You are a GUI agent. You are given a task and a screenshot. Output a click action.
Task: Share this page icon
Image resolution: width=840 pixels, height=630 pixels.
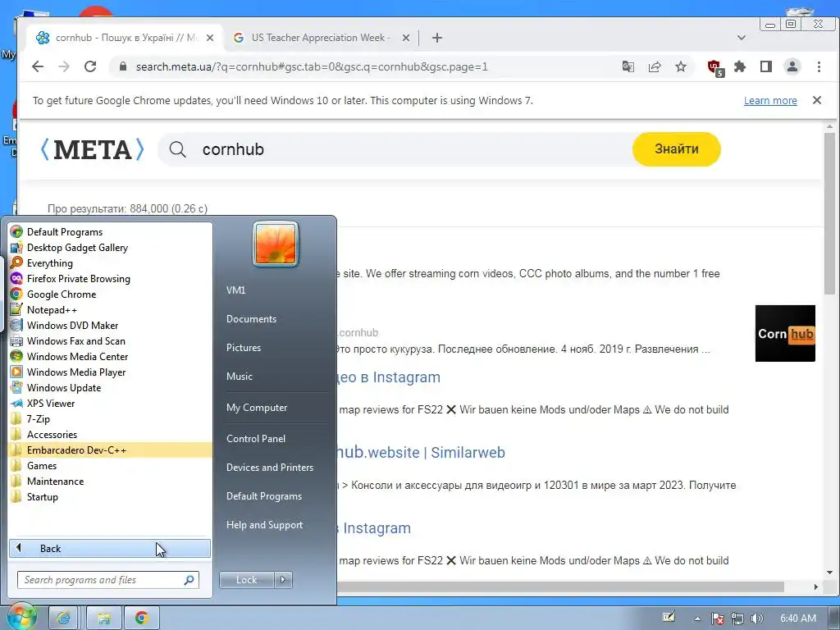(654, 66)
